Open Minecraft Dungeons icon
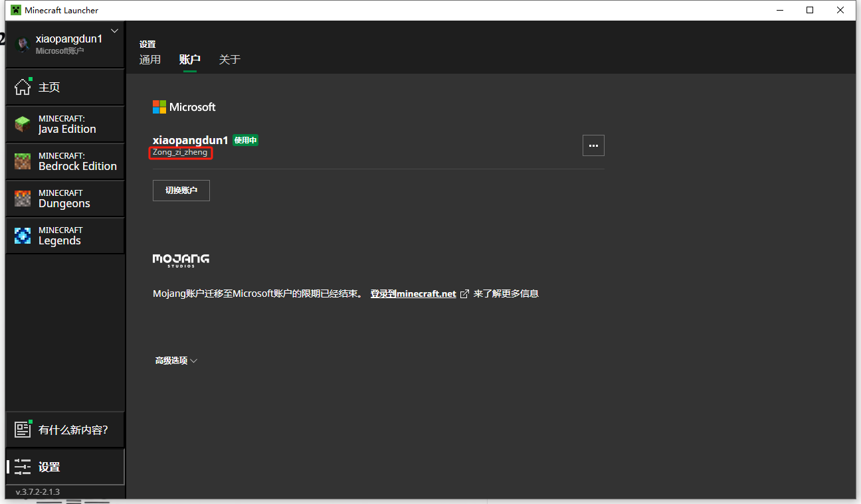 tap(23, 199)
